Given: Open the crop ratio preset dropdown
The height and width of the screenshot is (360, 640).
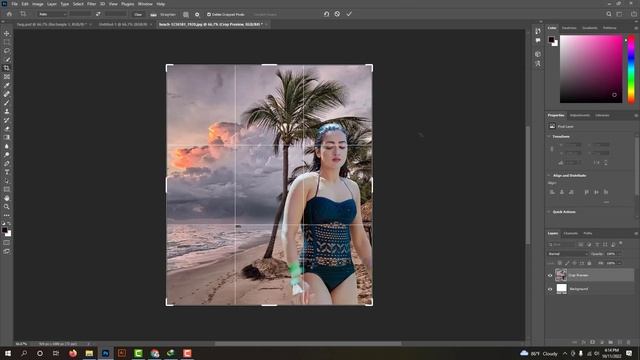Looking at the screenshot, I should point(52,14).
